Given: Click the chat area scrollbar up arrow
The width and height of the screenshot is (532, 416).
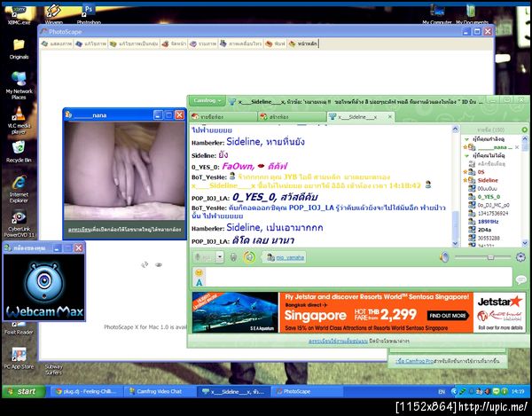Looking at the screenshot, I should coord(456,129).
